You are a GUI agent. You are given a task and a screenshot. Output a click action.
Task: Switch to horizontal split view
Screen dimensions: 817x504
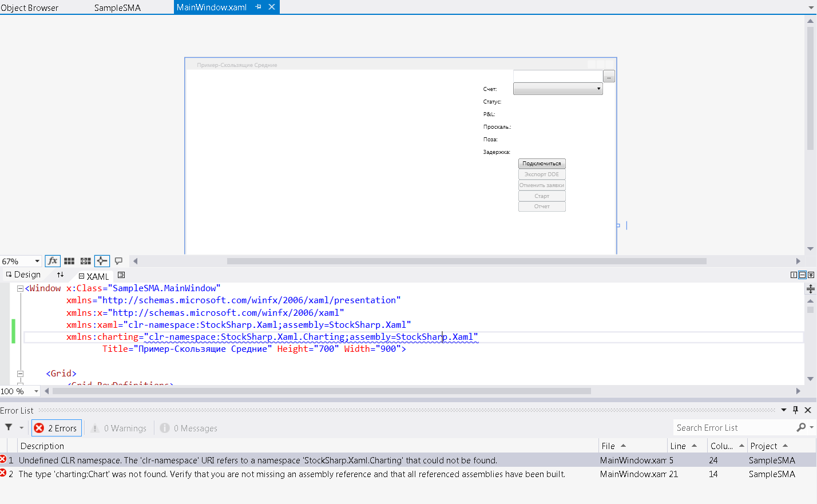[802, 275]
